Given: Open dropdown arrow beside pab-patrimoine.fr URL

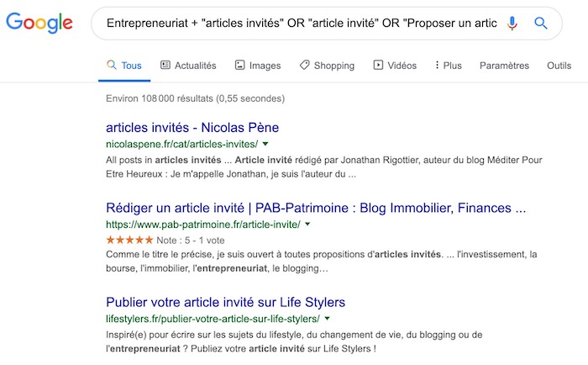Looking at the screenshot, I should [307, 225].
